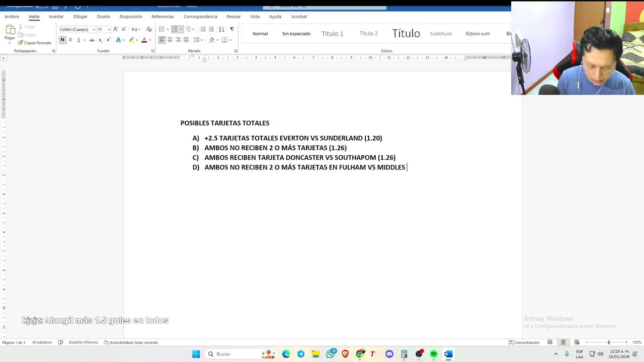Click 150% zoom level
This screenshot has width=644, height=362.
click(636, 342)
